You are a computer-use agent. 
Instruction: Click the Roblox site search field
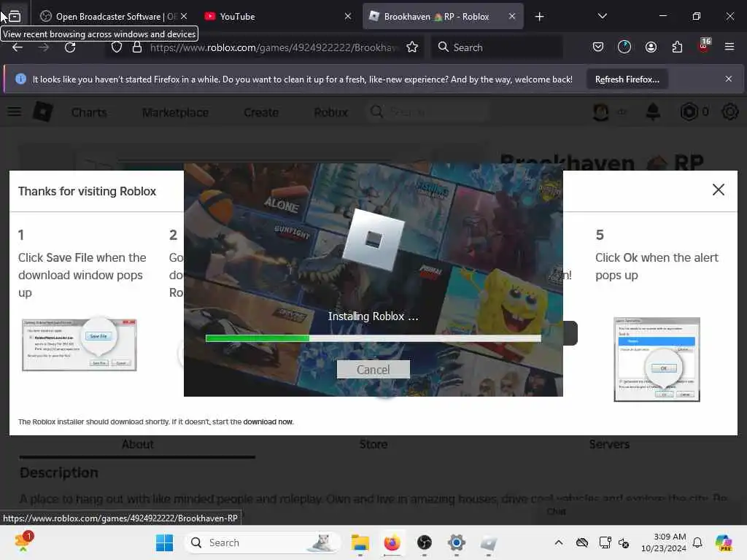click(x=427, y=112)
